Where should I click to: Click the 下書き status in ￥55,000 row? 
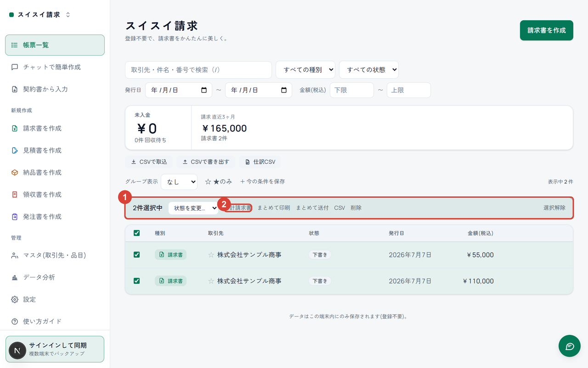tap(320, 255)
